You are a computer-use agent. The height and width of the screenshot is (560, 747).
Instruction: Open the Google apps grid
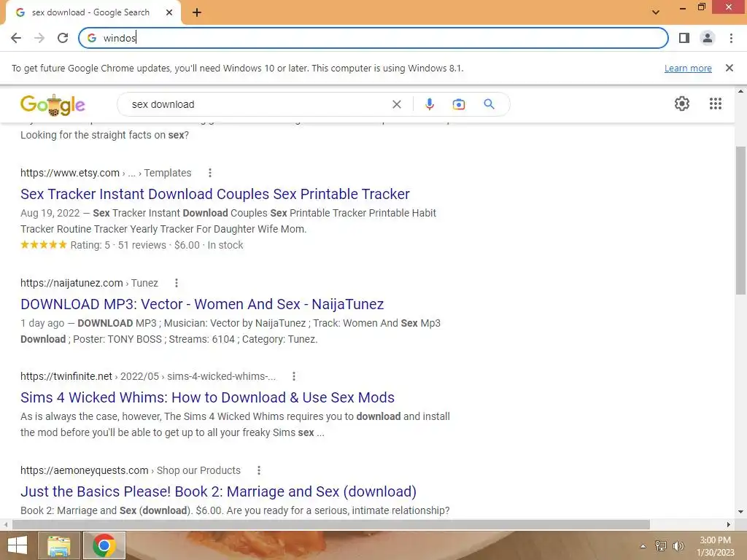(715, 104)
